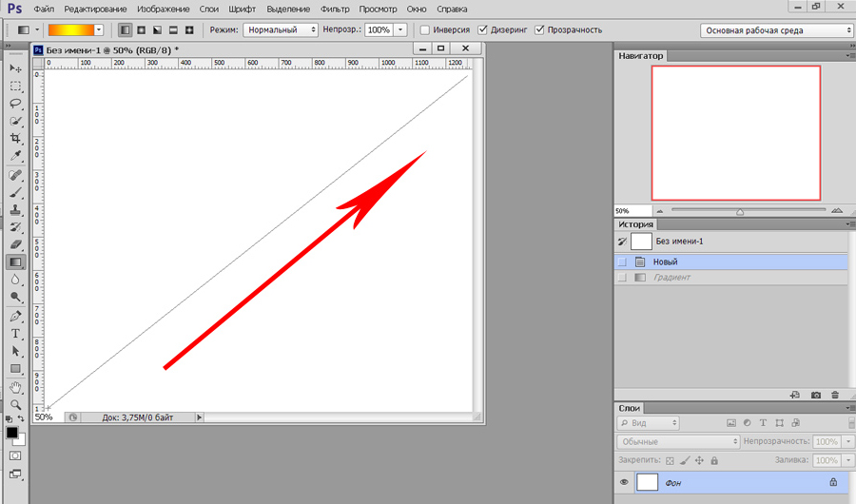
Task: Uncheck the Дизеринг checkbox
Action: tap(482, 30)
